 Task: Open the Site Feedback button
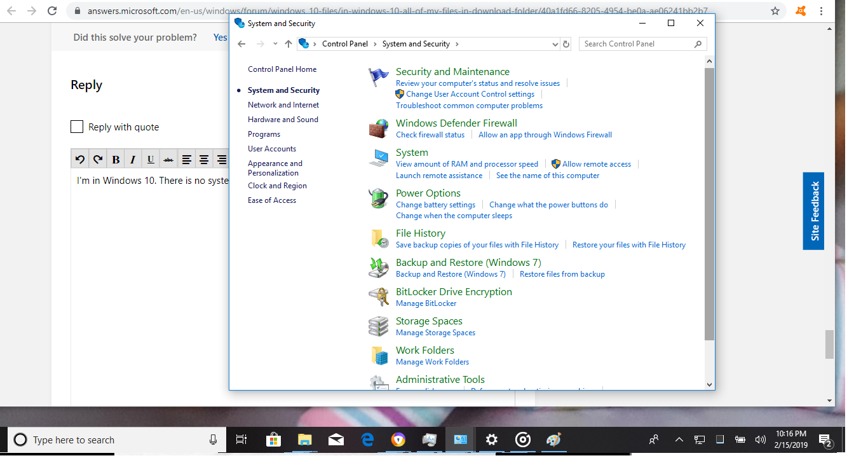coord(813,211)
